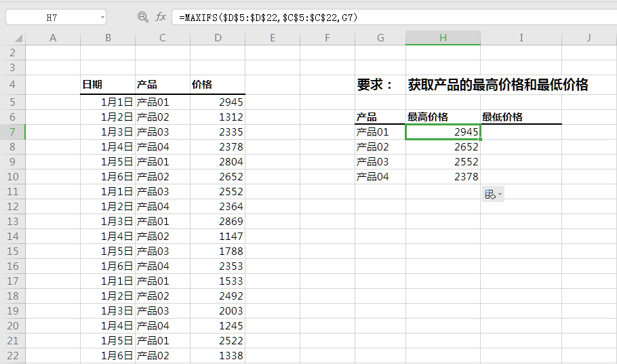Screen dimensions: 617x364
Task: Click 产品01 in cell G7
Action: (380, 132)
